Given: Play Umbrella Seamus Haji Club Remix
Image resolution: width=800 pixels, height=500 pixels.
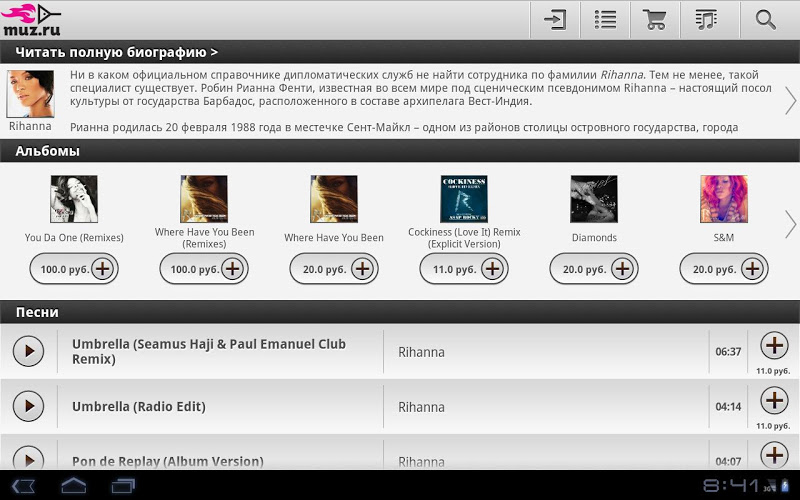Looking at the screenshot, I should pyautogui.click(x=28, y=351).
